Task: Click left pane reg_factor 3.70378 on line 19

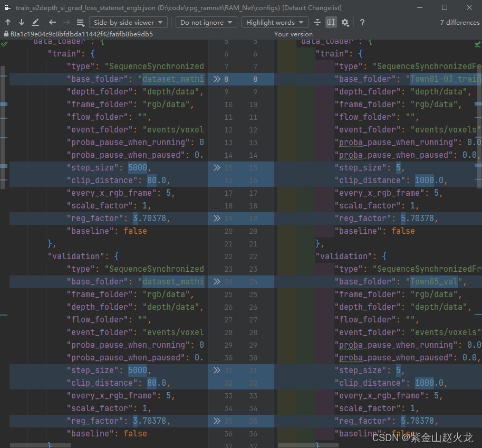Action: tap(149, 218)
